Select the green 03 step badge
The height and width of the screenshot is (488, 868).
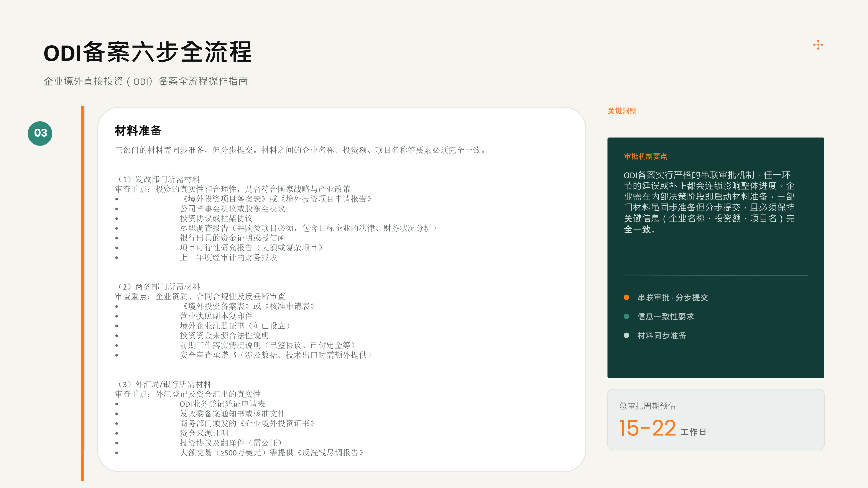pos(40,133)
